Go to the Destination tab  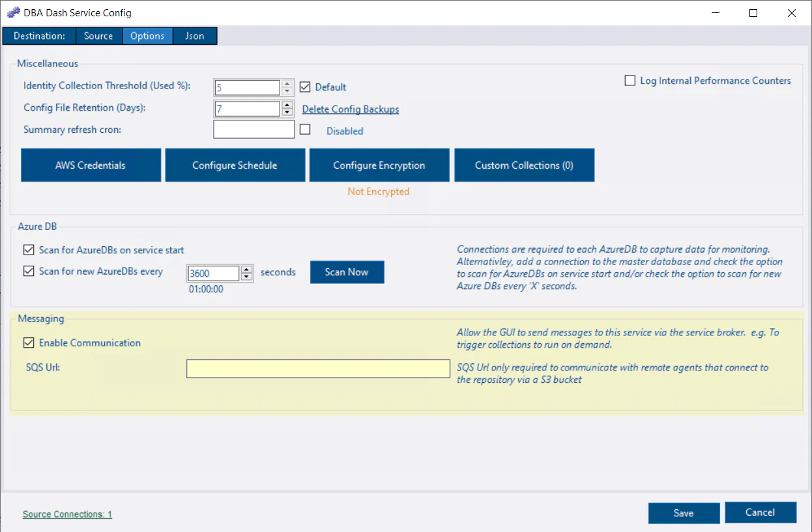pos(39,36)
